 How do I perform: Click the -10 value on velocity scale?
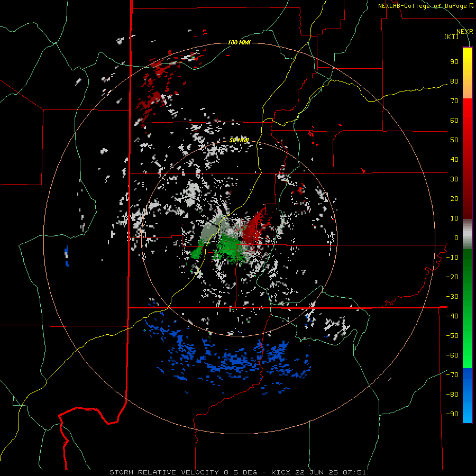(452, 258)
